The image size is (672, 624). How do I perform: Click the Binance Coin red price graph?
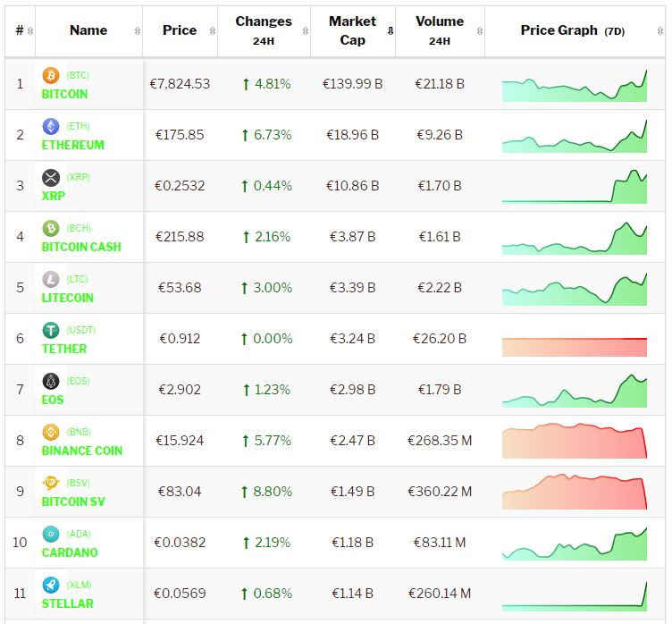tap(575, 441)
